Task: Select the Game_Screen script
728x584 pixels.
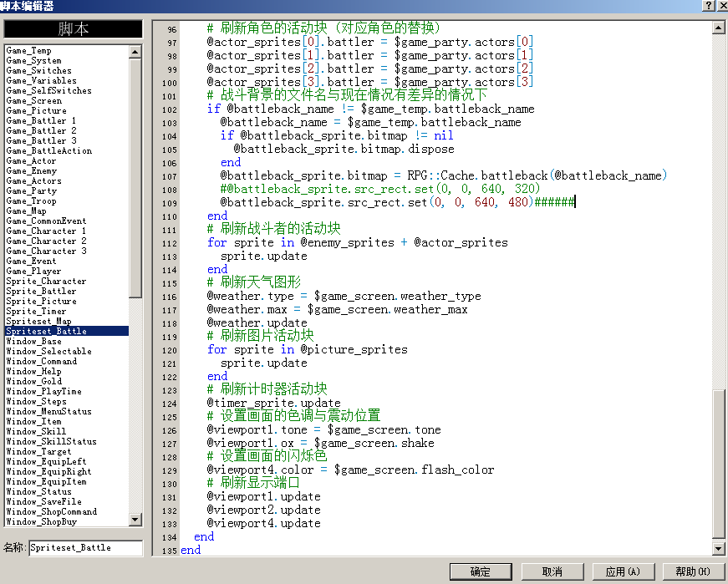Action: click(x=34, y=101)
